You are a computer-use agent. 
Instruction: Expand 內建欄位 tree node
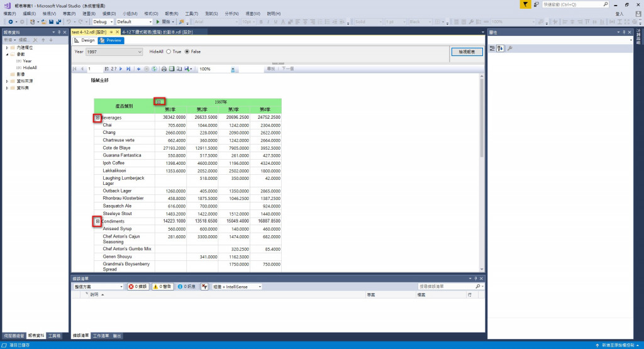[x=7, y=48]
